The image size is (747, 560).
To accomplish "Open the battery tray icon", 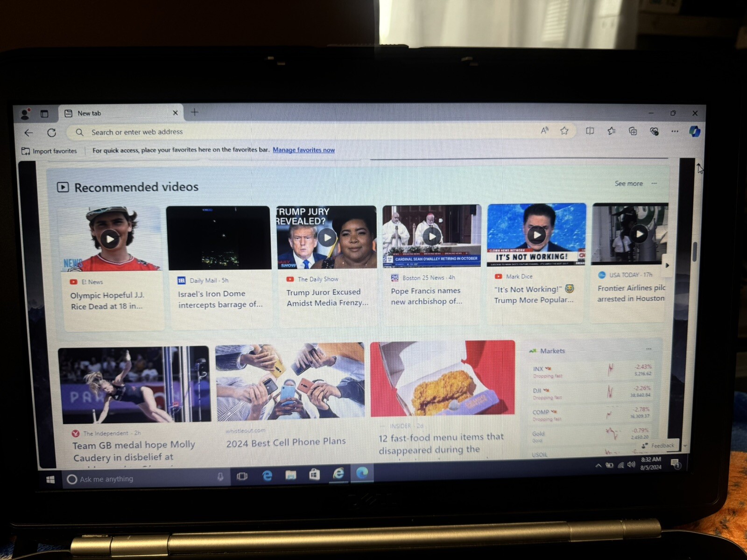I will pyautogui.click(x=609, y=465).
